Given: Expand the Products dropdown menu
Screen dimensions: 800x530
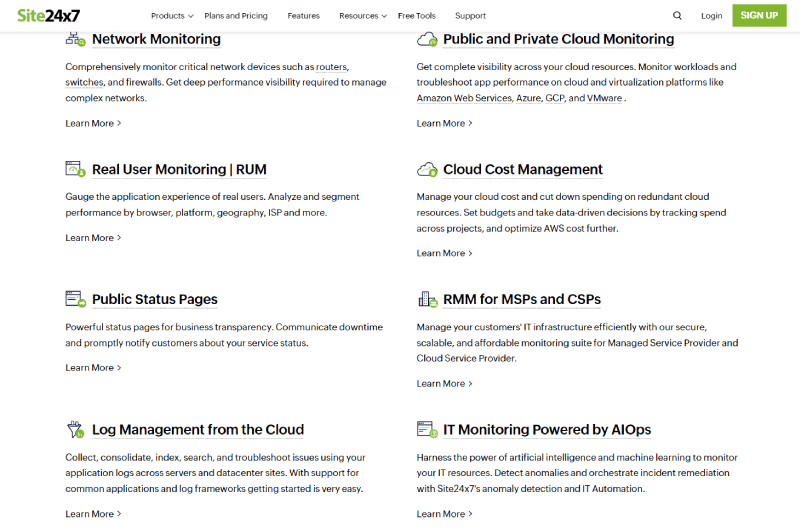Looking at the screenshot, I should [x=172, y=16].
